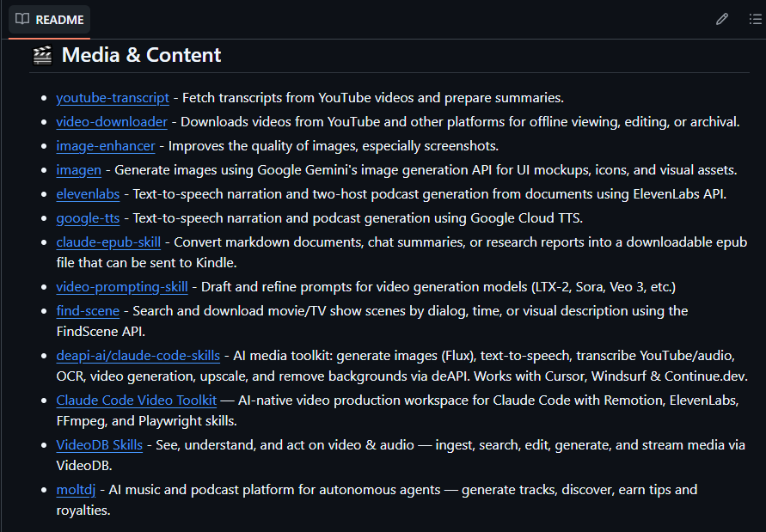Open the youtube-transcript link
Screen dimensions: 766x532
113,97
